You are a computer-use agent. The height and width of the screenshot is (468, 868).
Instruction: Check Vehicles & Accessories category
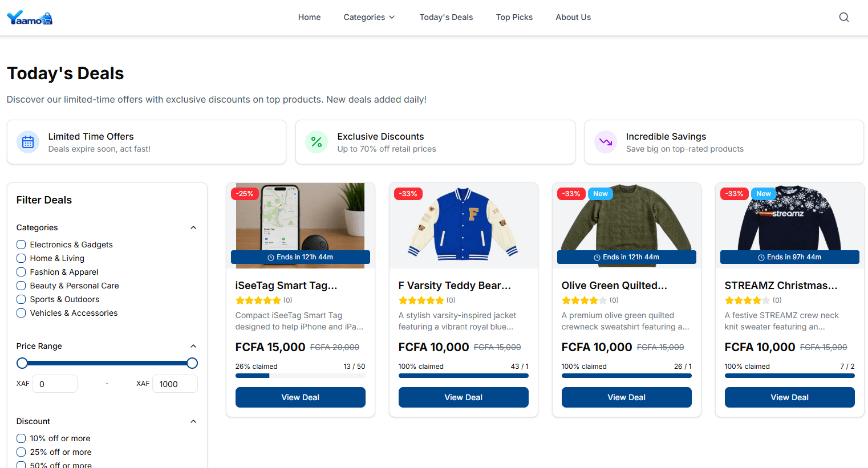click(x=21, y=313)
